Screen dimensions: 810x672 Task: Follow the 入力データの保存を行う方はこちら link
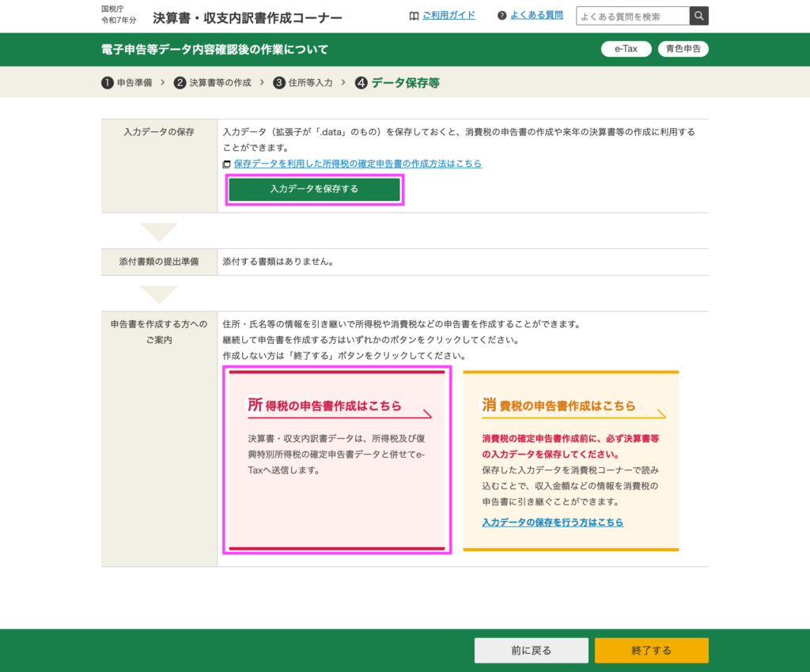(552, 523)
